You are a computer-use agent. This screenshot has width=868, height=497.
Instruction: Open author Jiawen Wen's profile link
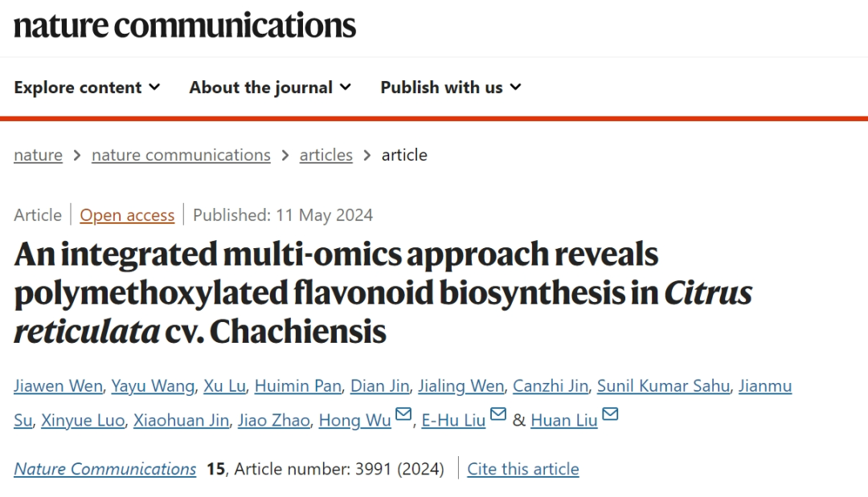pos(58,386)
